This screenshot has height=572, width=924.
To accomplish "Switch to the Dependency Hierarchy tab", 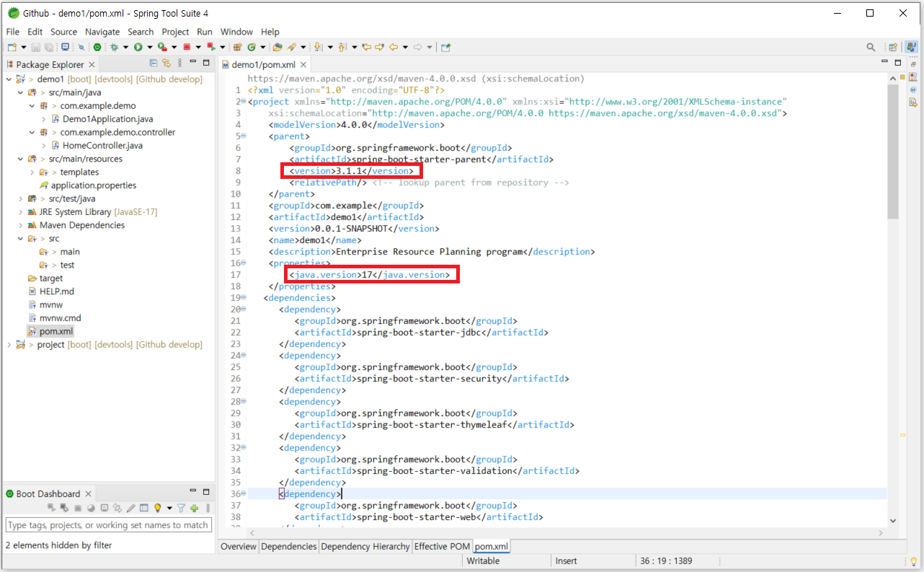I will coord(365,547).
